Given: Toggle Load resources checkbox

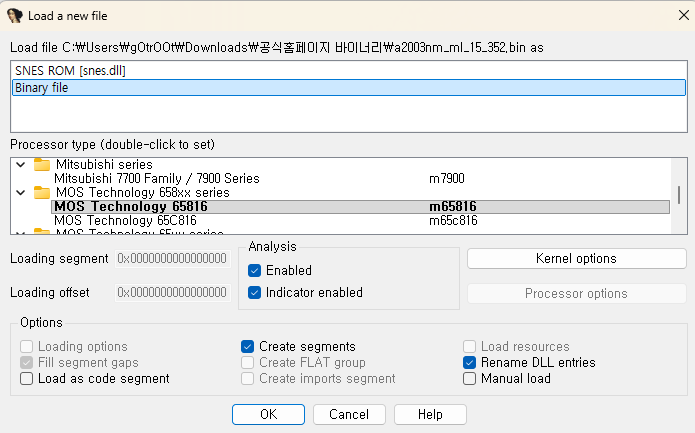Looking at the screenshot, I should click(x=469, y=346).
